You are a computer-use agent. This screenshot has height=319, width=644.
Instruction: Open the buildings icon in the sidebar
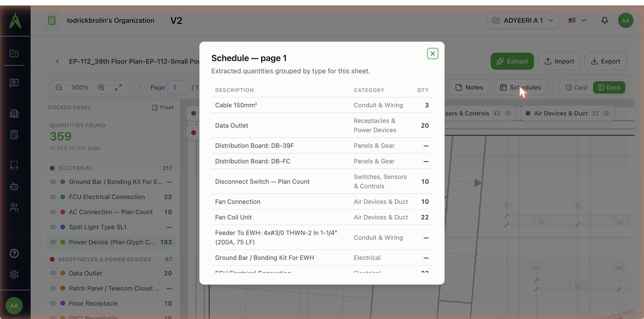[x=14, y=114]
